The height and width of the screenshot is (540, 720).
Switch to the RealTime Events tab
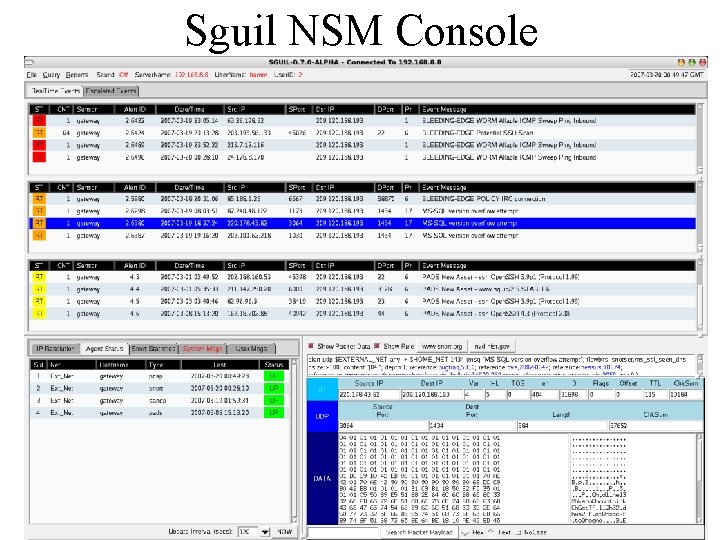coord(55,91)
